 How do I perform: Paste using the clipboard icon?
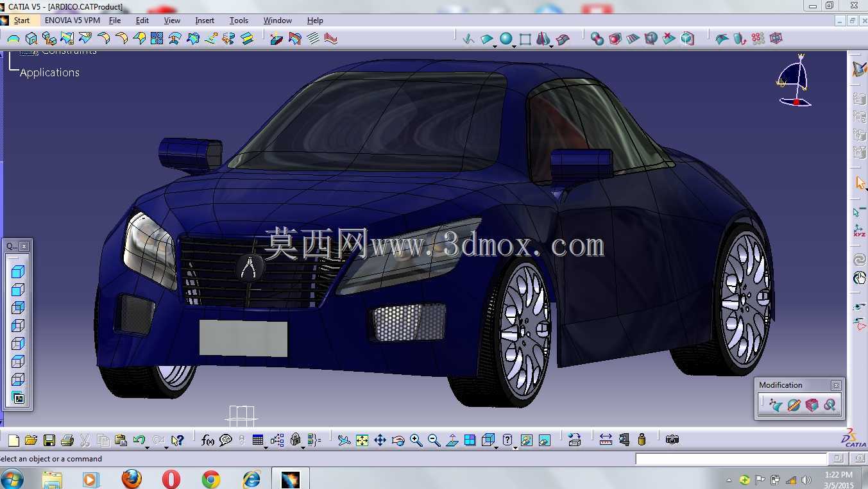pyautogui.click(x=121, y=440)
